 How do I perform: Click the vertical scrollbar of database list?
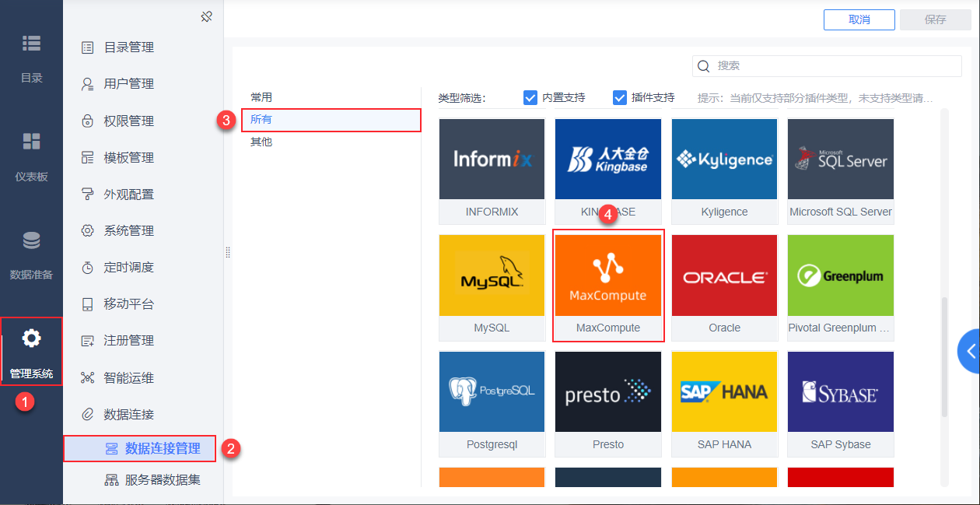tap(945, 356)
